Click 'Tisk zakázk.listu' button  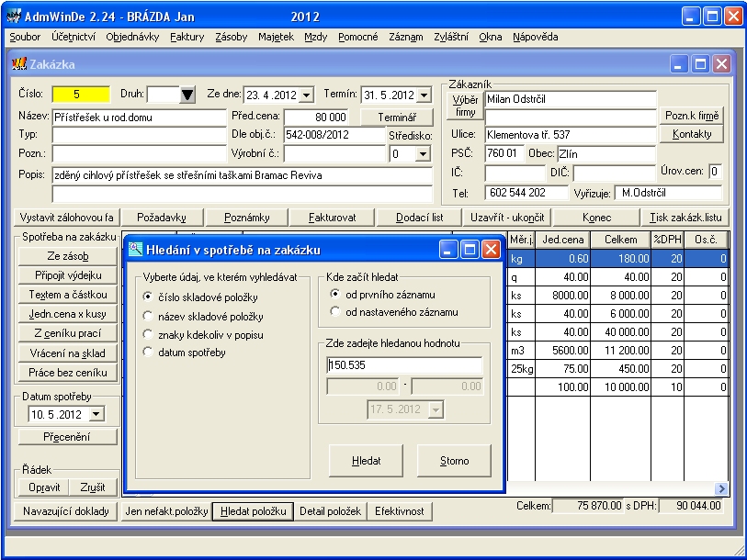pyautogui.click(x=685, y=218)
